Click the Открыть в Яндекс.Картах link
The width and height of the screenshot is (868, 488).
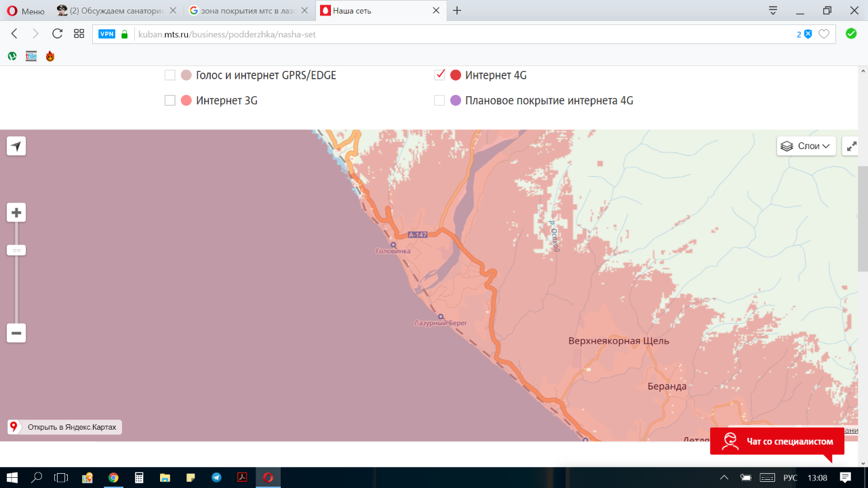[x=65, y=427]
